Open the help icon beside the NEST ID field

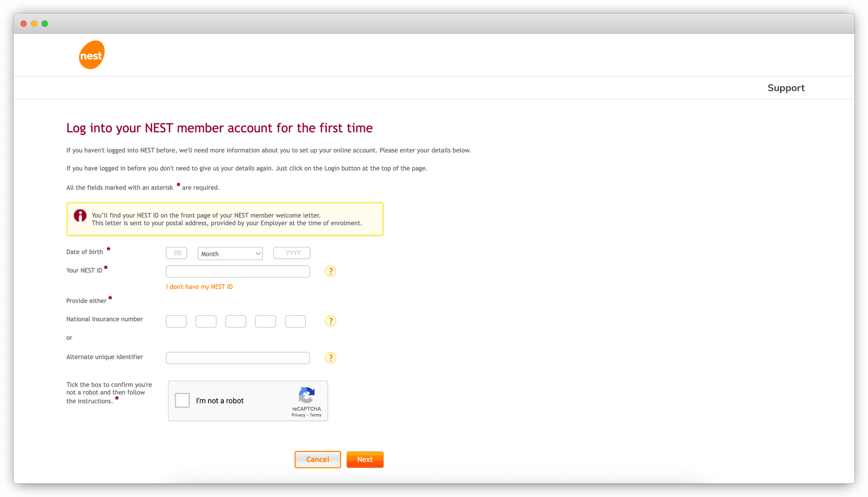330,271
